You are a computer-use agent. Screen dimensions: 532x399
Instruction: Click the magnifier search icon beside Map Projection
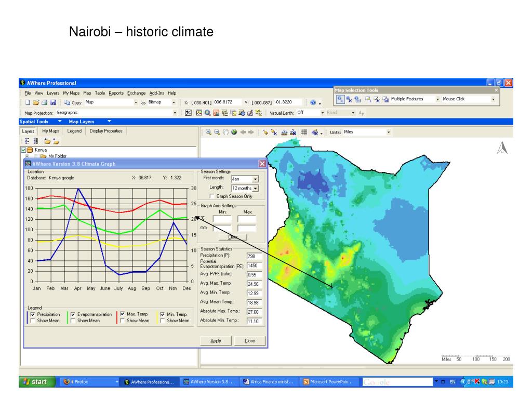tap(207, 113)
